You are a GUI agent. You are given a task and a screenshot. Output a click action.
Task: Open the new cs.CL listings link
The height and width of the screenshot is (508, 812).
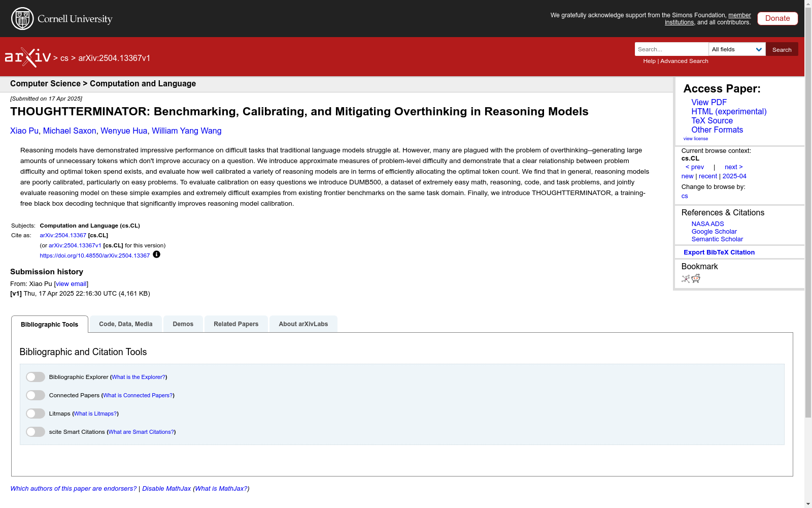click(687, 176)
